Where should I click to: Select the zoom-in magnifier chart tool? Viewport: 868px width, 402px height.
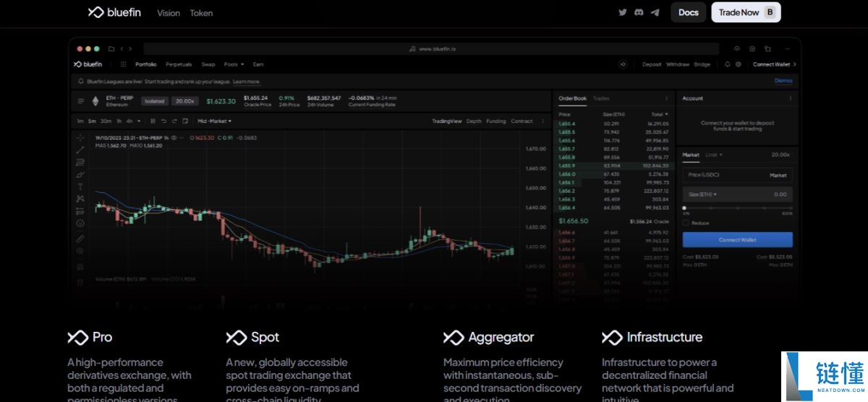click(80, 251)
